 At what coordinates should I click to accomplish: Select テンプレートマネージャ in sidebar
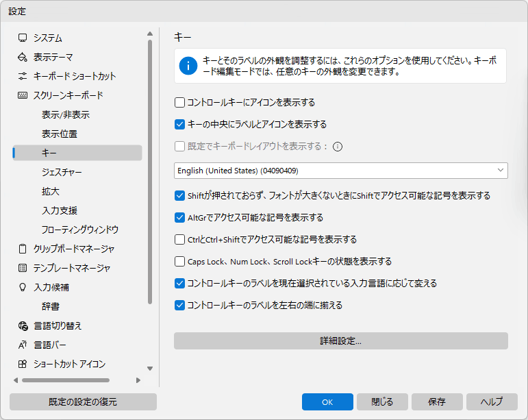point(72,269)
